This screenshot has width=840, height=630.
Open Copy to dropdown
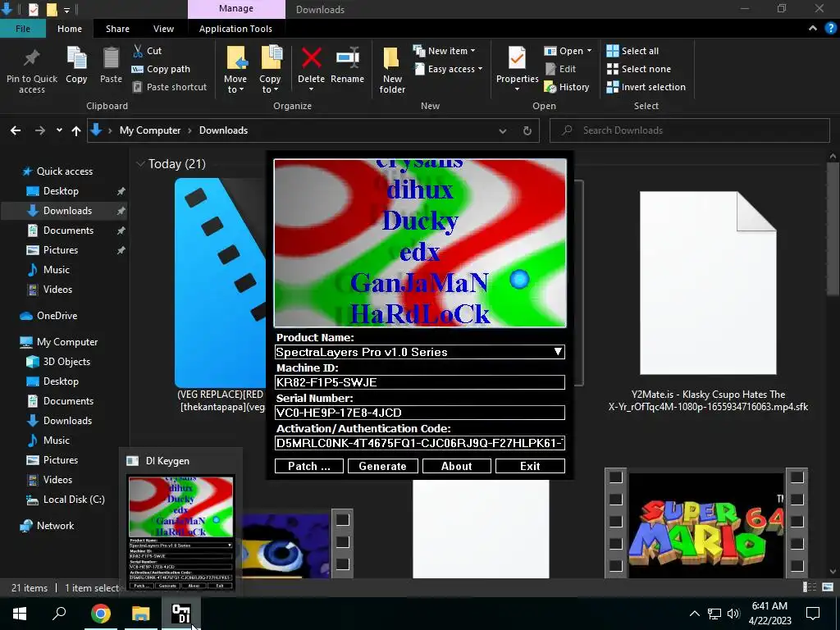tap(270, 70)
